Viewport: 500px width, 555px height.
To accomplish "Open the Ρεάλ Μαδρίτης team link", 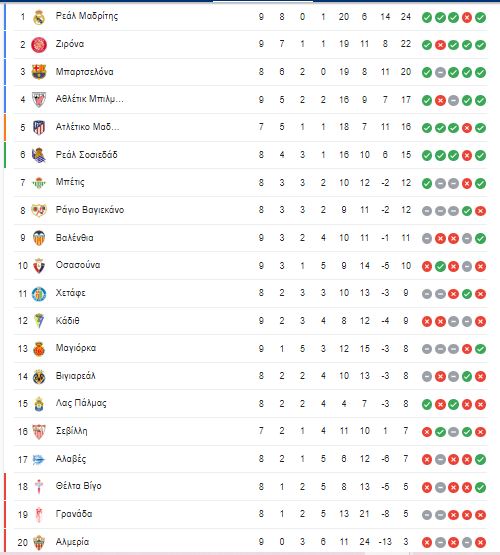I will (87, 16).
